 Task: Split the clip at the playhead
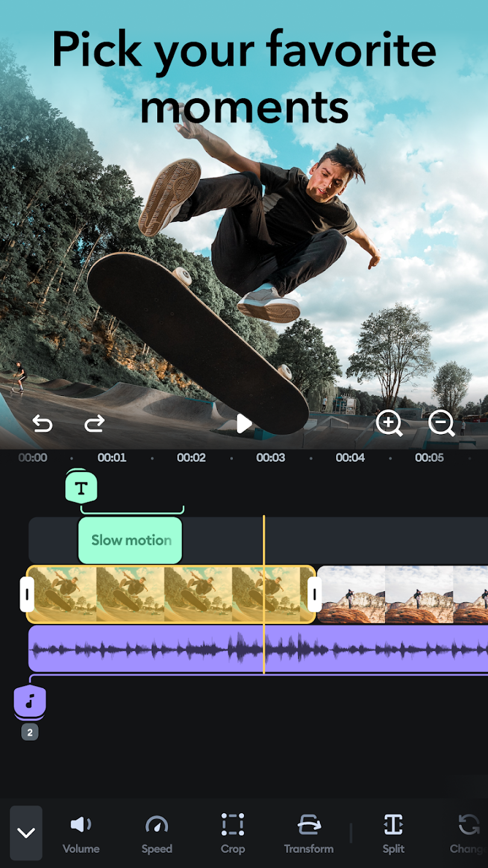pyautogui.click(x=393, y=833)
